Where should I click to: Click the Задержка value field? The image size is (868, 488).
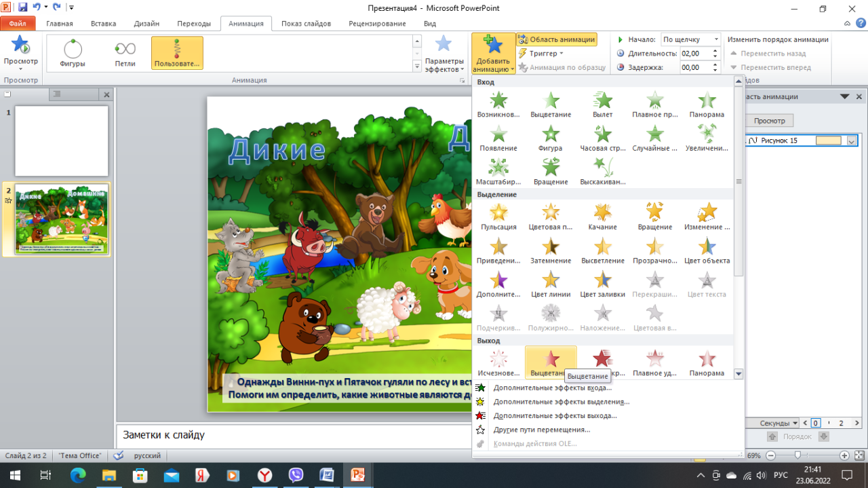(x=694, y=67)
